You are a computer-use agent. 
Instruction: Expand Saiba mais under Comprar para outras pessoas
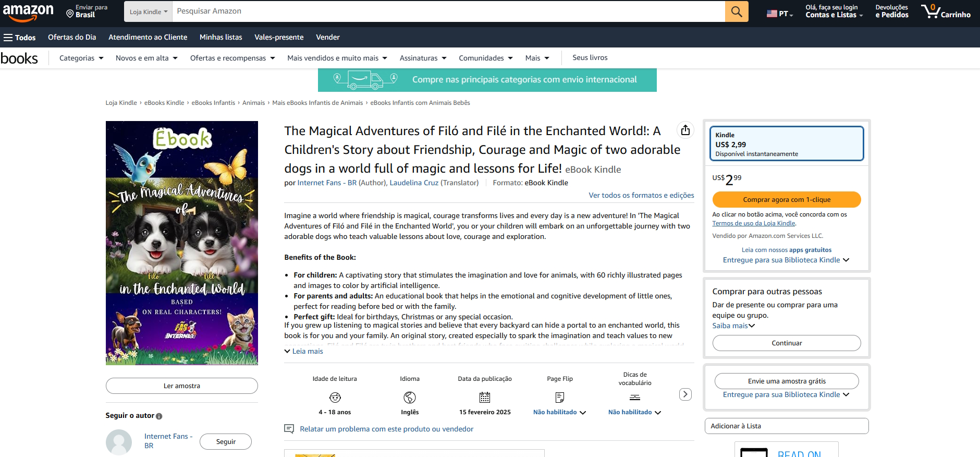click(x=733, y=326)
